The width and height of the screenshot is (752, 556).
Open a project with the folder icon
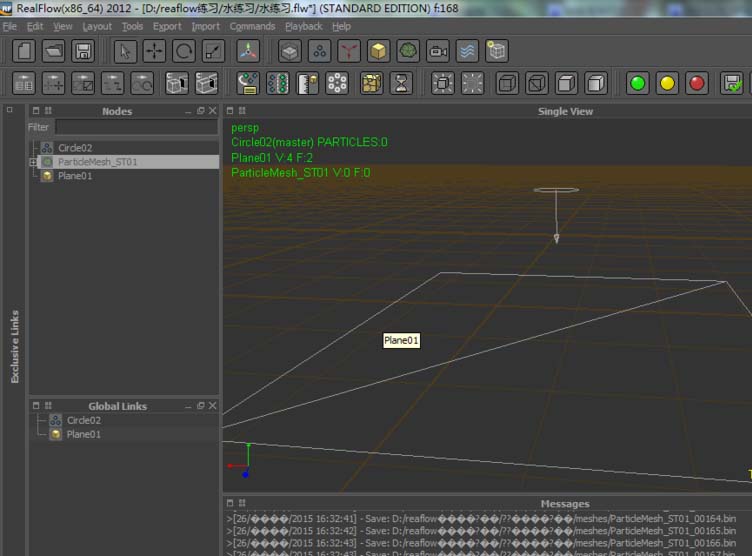pyautogui.click(x=53, y=51)
